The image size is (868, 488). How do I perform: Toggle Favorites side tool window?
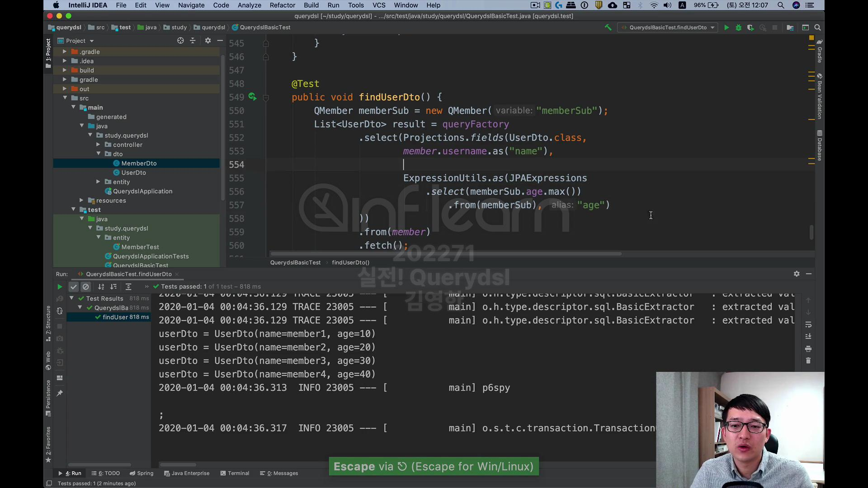point(48,445)
